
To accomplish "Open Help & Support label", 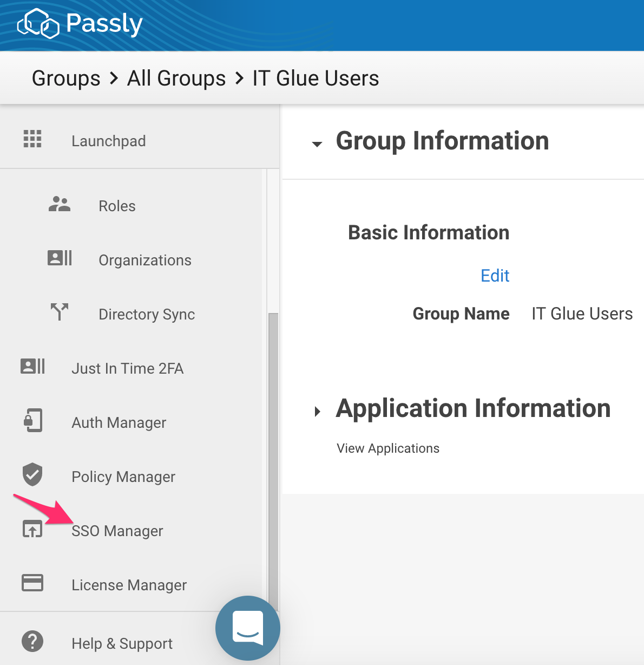I will coord(122,643).
